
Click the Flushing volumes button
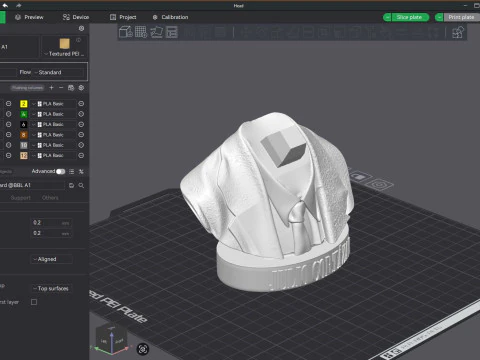pos(27,88)
